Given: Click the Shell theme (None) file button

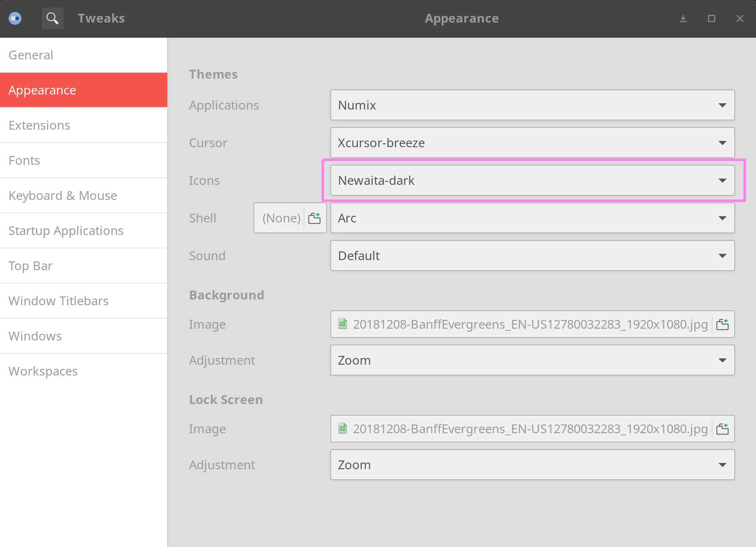Looking at the screenshot, I should pyautogui.click(x=290, y=218).
